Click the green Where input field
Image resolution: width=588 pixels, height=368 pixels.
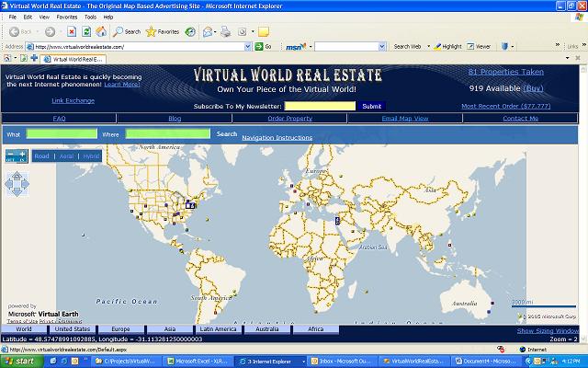[x=167, y=133]
